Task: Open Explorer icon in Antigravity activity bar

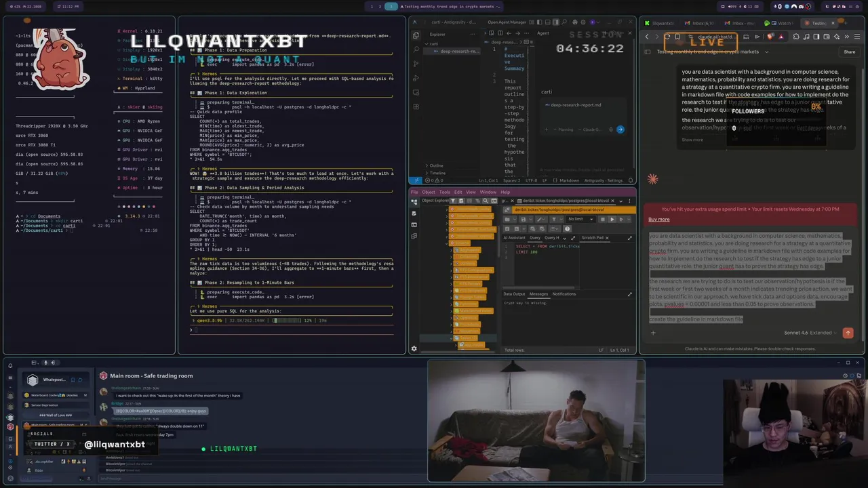Action: 416,35
